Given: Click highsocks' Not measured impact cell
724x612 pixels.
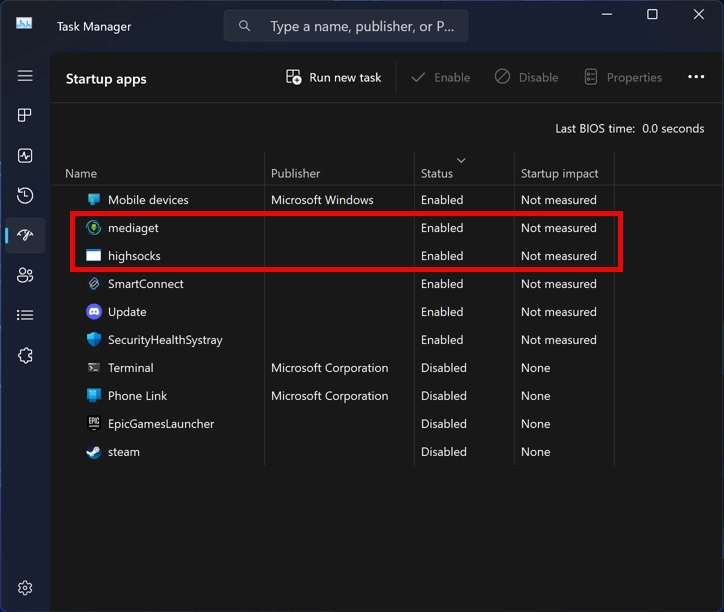Looking at the screenshot, I should click(x=559, y=256).
